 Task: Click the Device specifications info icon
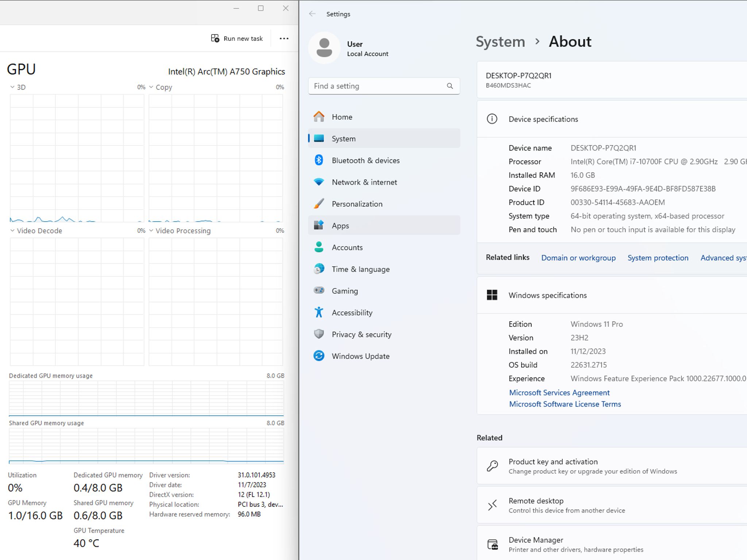492,119
